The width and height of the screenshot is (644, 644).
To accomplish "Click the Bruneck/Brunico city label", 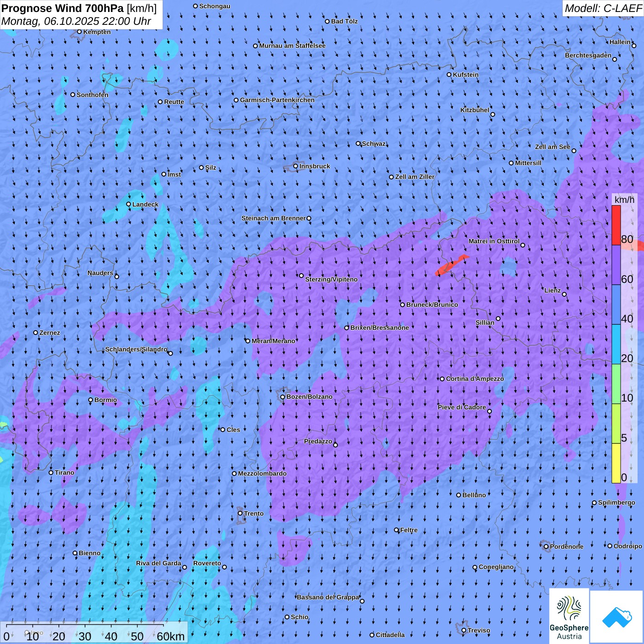I will [432, 305].
